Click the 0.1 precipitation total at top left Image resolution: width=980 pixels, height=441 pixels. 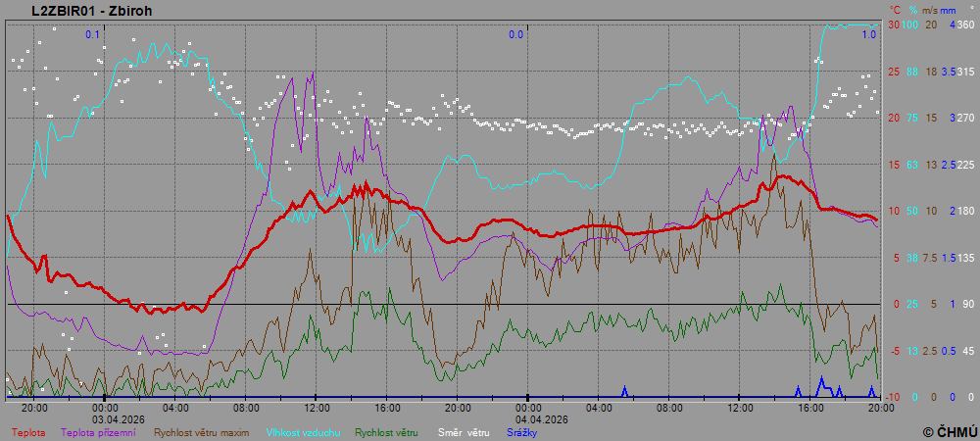[93, 34]
